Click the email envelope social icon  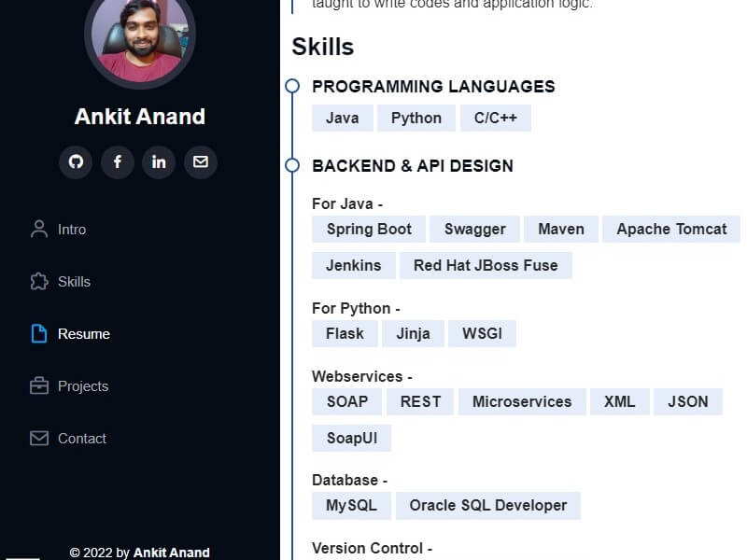pos(201,162)
